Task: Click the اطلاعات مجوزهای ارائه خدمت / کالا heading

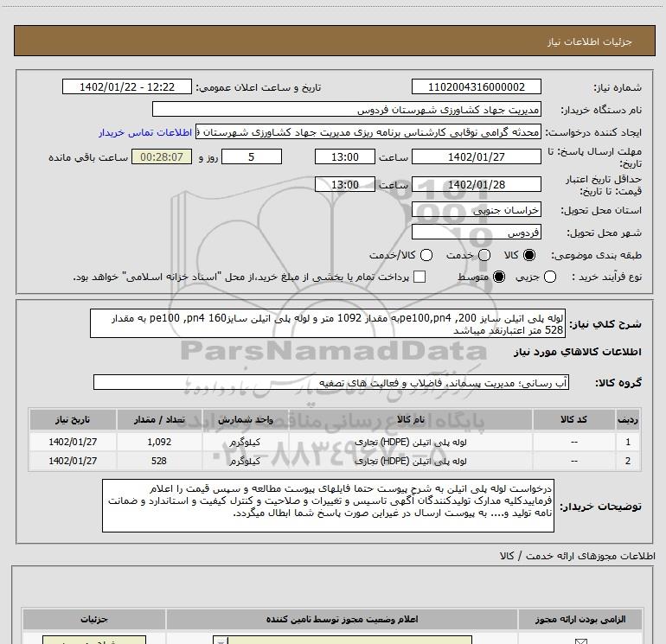Action: (x=577, y=556)
